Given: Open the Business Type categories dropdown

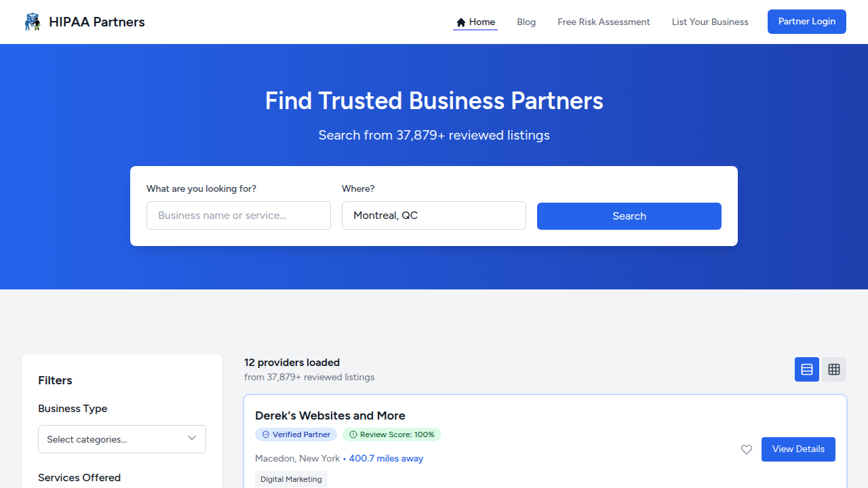Looking at the screenshot, I should tap(122, 439).
